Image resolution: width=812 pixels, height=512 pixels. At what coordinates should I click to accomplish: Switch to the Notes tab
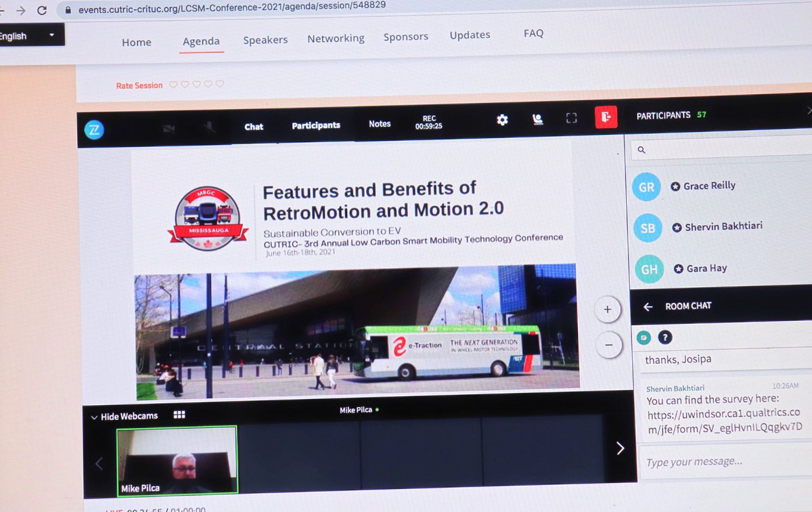(x=380, y=124)
